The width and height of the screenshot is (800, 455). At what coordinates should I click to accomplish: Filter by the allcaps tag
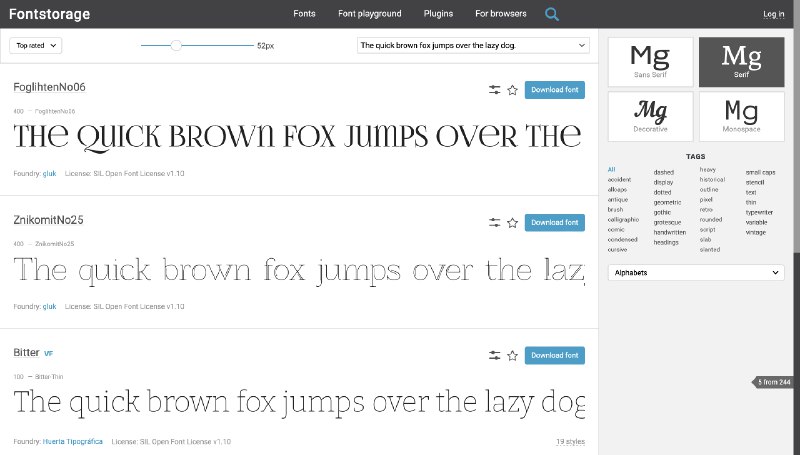click(617, 189)
